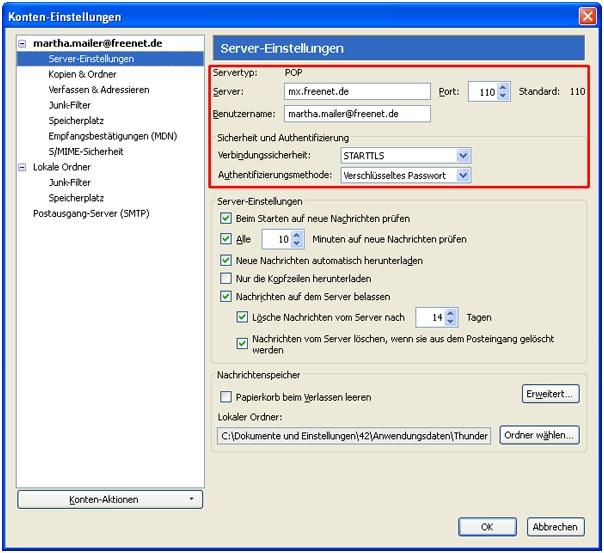Open Speicherplatz under Lokale Ordner

(x=76, y=198)
